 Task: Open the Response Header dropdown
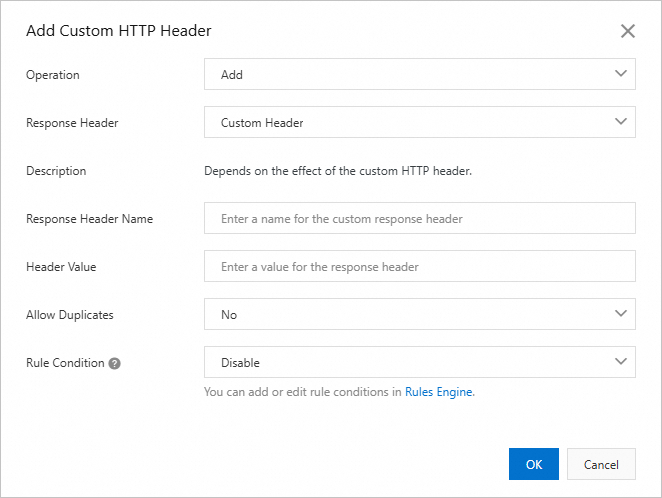[419, 123]
